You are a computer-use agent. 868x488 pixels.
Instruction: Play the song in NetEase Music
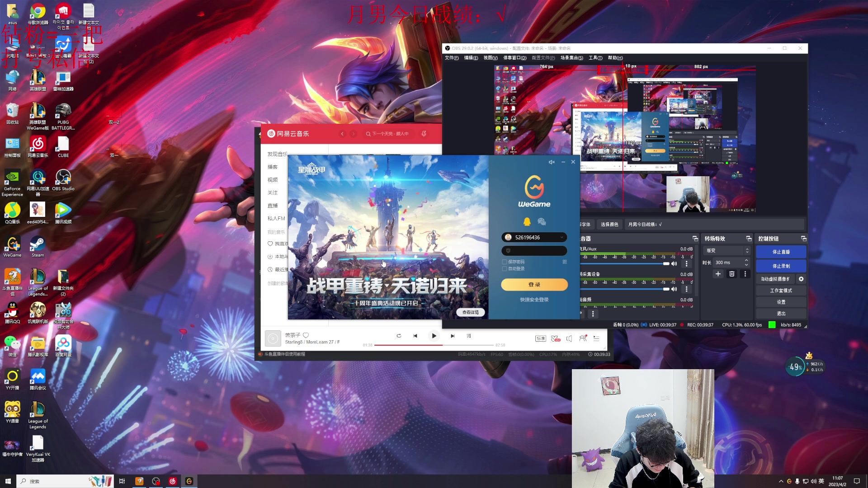point(434,336)
